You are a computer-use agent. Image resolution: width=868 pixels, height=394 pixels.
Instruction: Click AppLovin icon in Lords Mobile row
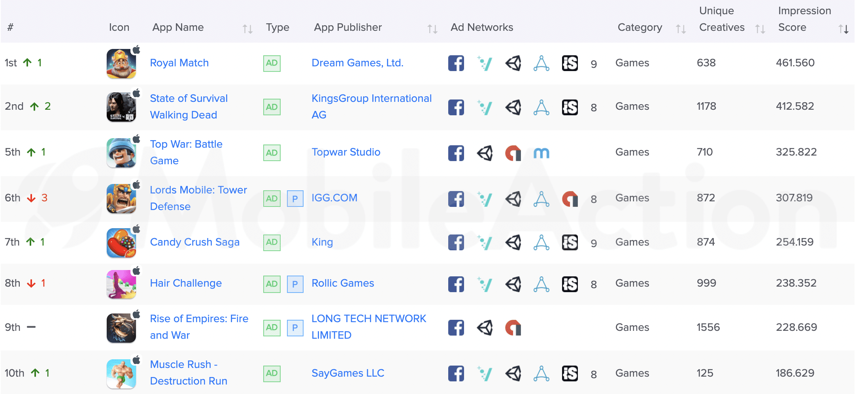(x=570, y=199)
